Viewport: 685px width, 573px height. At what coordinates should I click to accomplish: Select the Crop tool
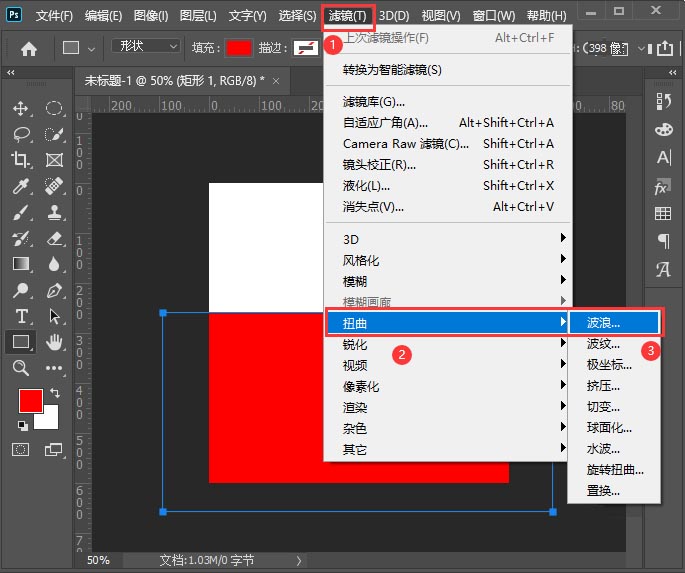tap(21, 160)
